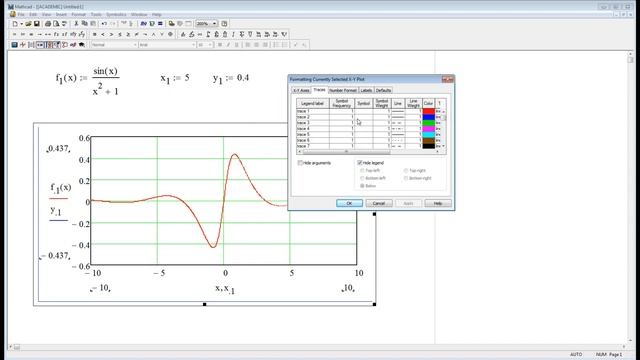Open the Symbolic keyword toolbar icon
640x360 pixels.
(82, 44)
